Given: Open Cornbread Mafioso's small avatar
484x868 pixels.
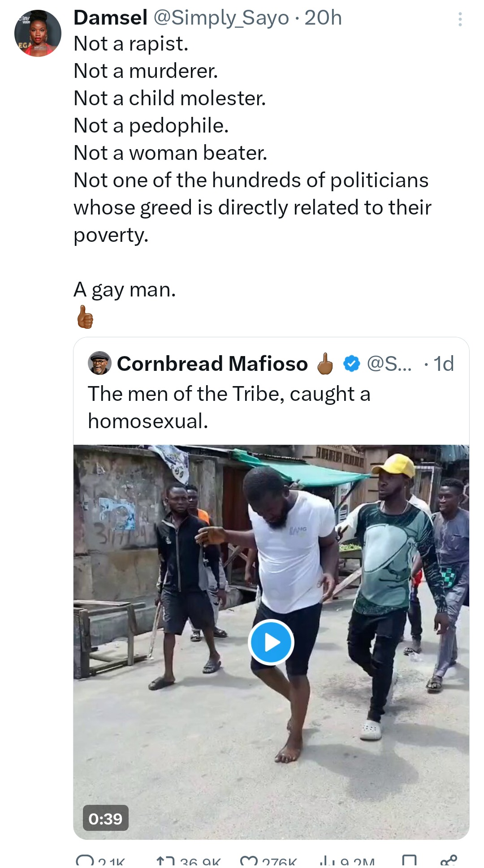Looking at the screenshot, I should click(x=99, y=363).
